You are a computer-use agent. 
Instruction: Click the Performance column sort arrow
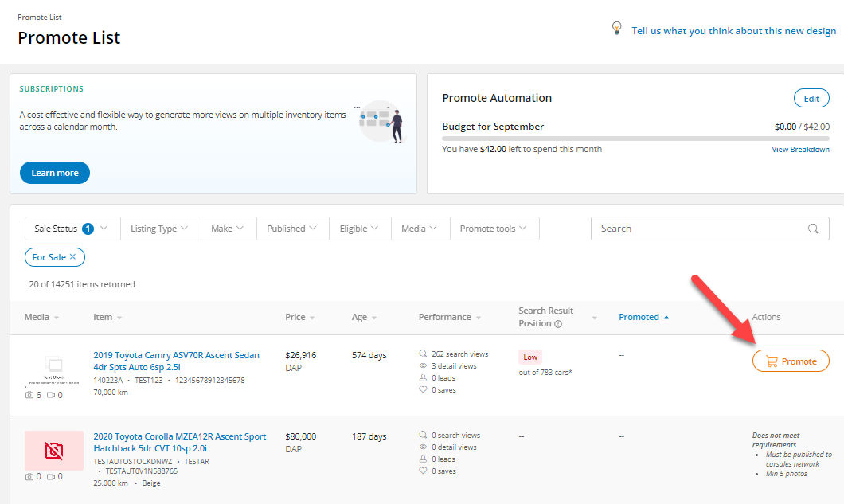coord(479,318)
